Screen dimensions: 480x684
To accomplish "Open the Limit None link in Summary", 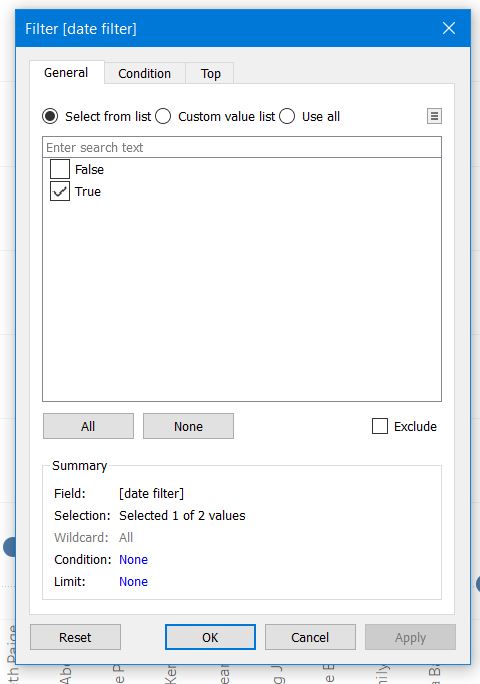I will pyautogui.click(x=134, y=581).
